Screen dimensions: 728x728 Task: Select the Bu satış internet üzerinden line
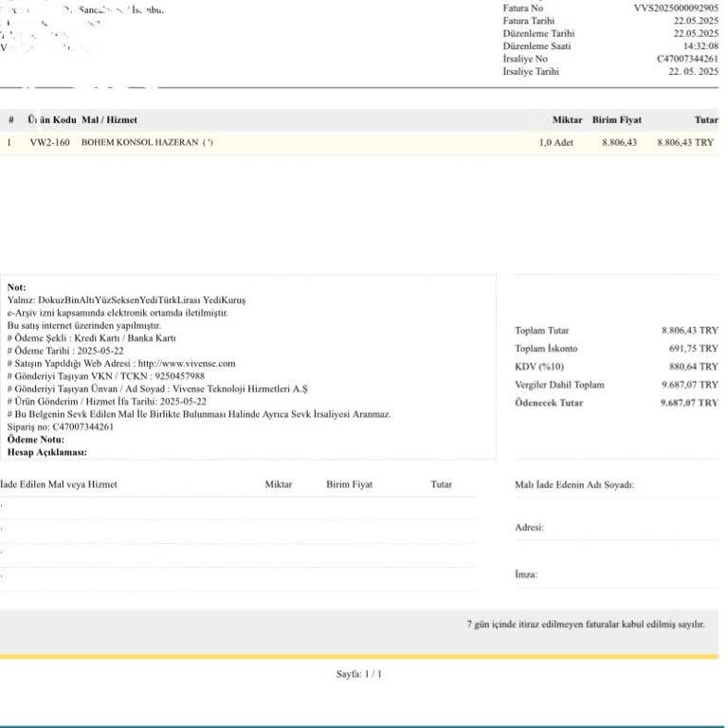[84, 325]
